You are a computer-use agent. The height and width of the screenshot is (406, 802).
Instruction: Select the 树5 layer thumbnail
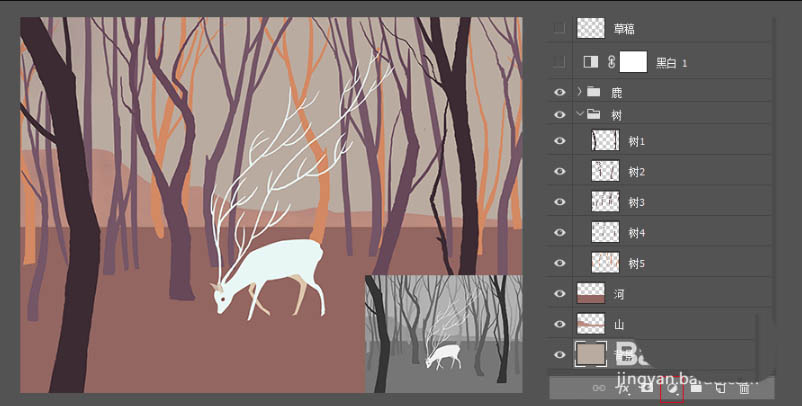point(606,263)
